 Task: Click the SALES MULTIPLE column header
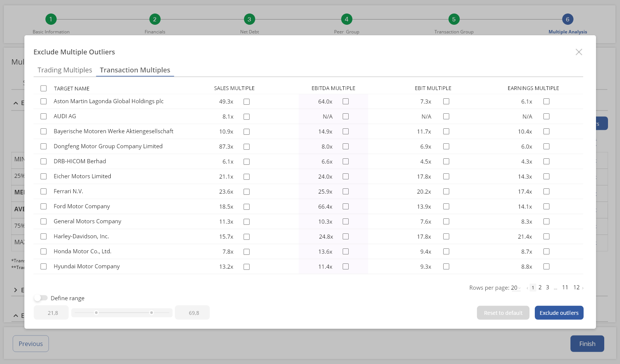tap(234, 89)
